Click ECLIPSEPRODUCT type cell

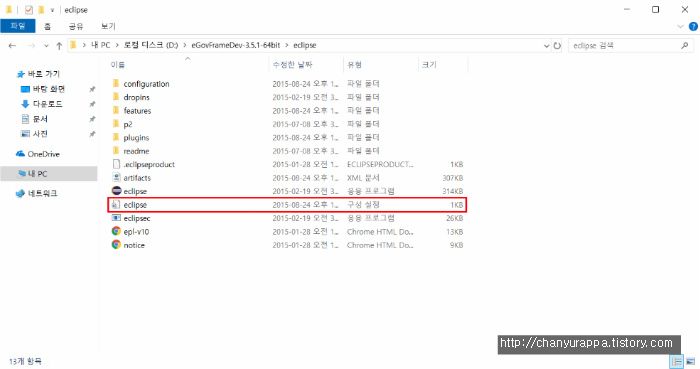click(380, 164)
